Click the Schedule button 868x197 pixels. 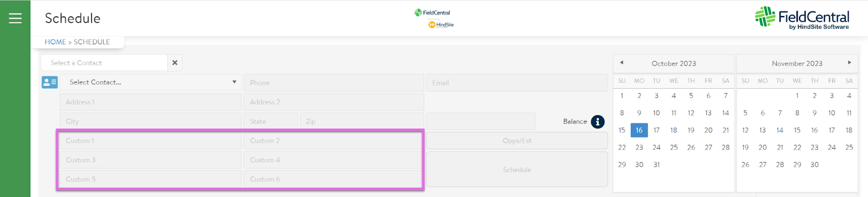(x=517, y=169)
